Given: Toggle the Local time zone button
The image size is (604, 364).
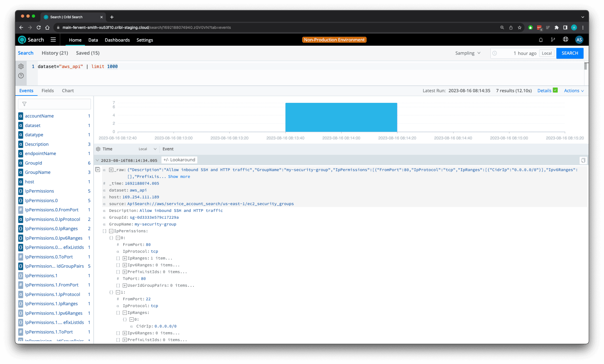Looking at the screenshot, I should 546,53.
